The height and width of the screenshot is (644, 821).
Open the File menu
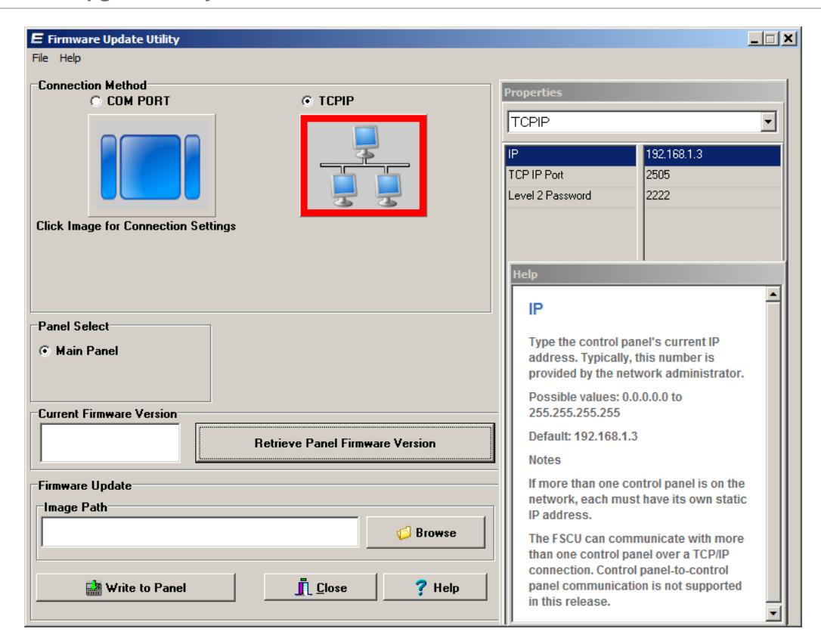pos(40,58)
